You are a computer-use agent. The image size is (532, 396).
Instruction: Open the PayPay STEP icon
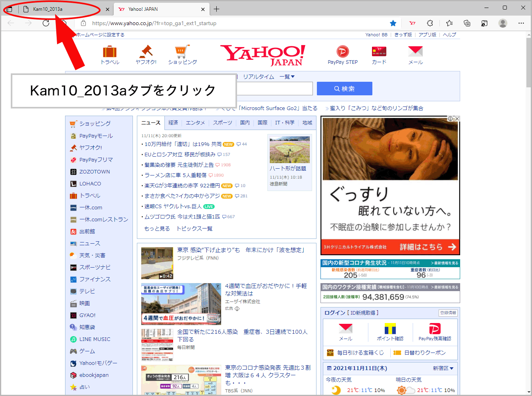(x=342, y=51)
